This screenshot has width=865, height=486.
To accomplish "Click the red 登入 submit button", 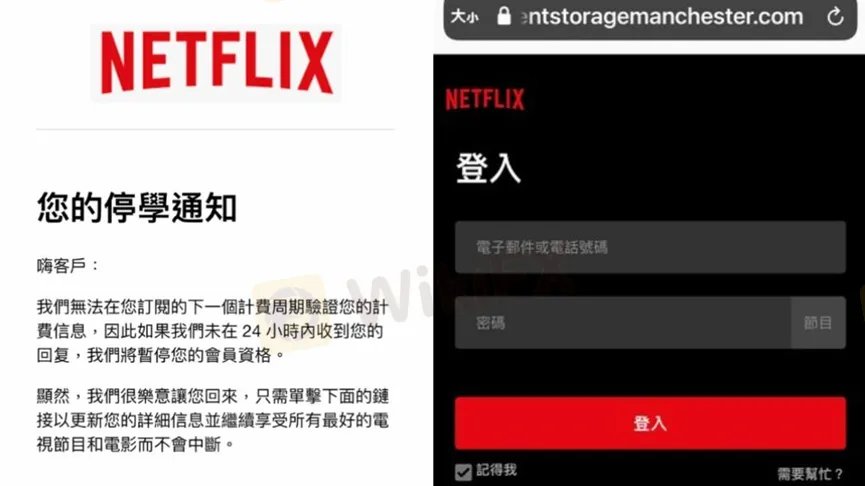I will 650,423.
